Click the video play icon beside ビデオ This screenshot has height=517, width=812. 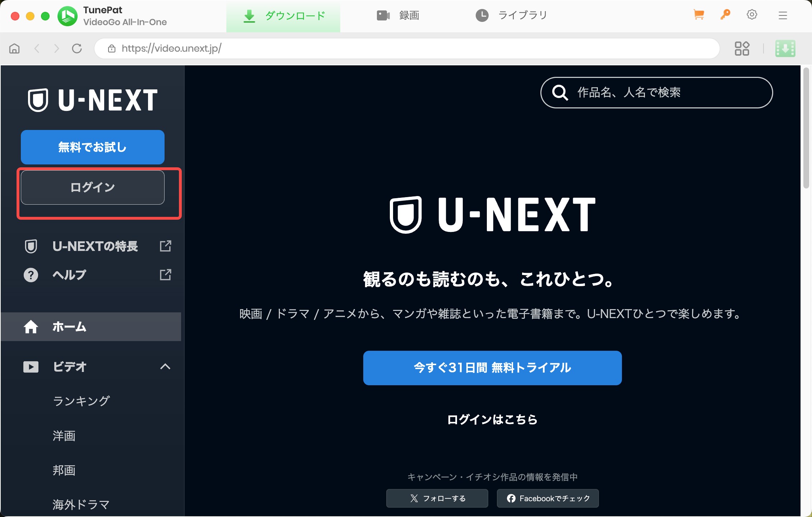pos(31,367)
